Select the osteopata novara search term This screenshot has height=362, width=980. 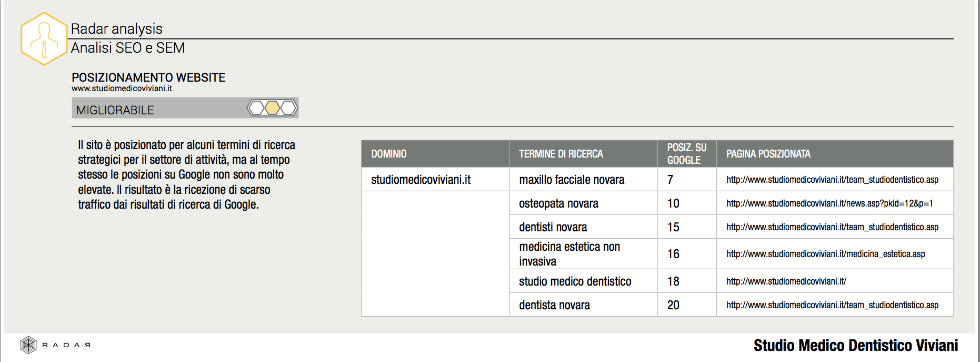pos(558,203)
